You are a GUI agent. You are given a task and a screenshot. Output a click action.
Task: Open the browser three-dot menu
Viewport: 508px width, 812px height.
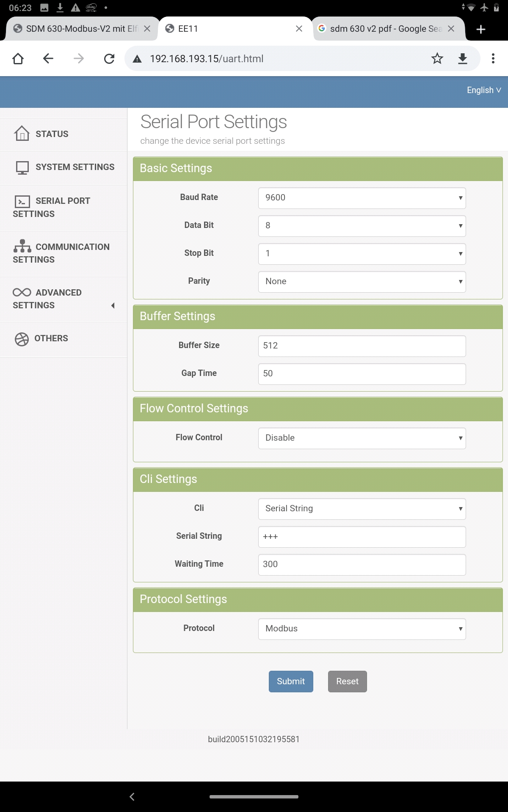493,58
